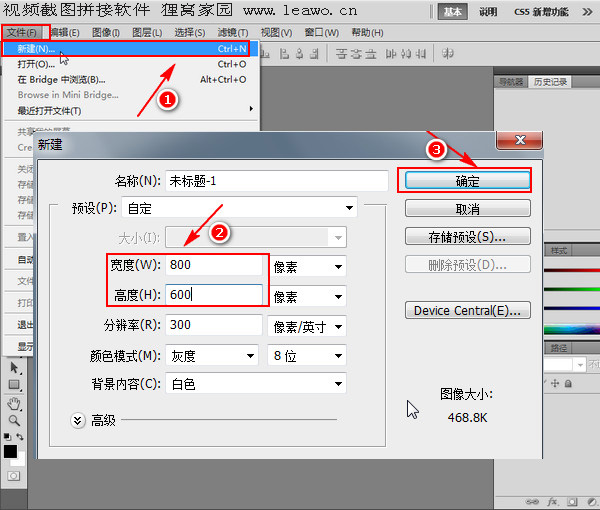Open the 窗口(W) menu
The image size is (600, 510).
click(322, 33)
